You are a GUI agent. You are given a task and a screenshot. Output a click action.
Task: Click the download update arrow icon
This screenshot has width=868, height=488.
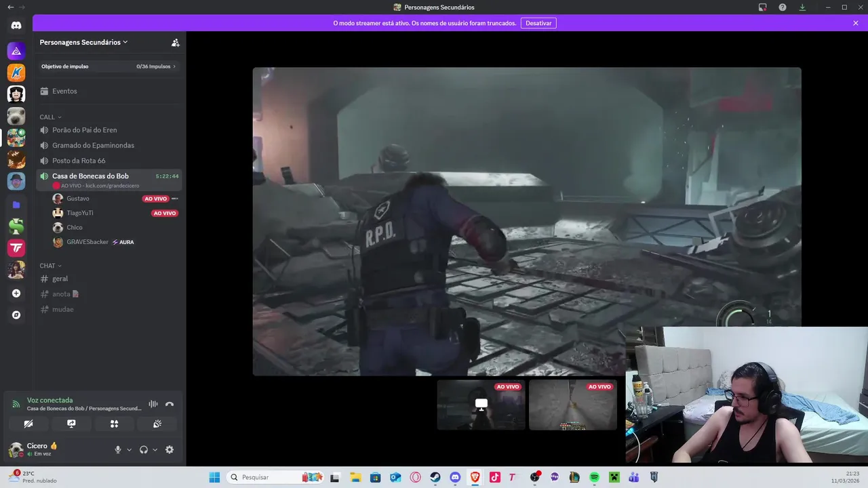[802, 7]
